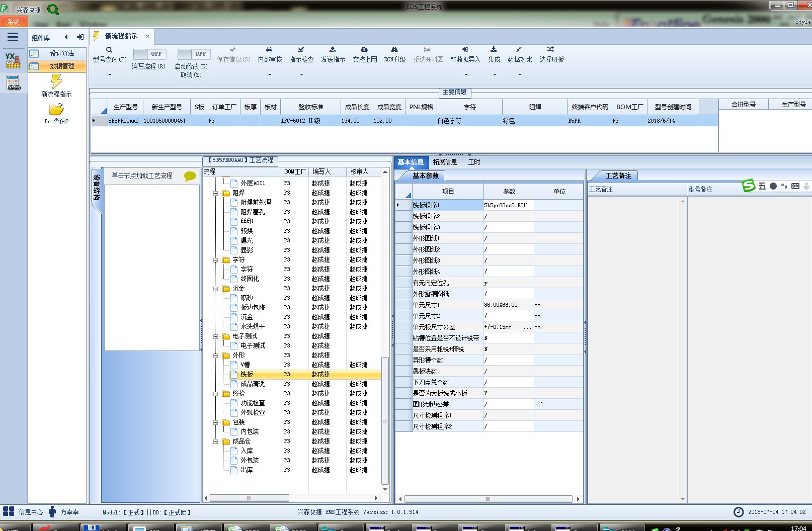
Task: Toggle the 启动修改(E) OFF switch
Action: (194, 54)
